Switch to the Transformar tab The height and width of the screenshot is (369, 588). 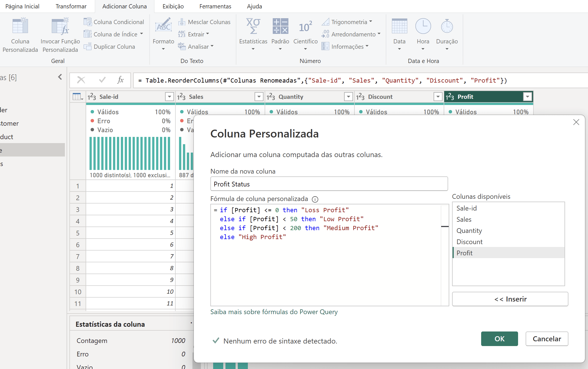click(x=71, y=6)
